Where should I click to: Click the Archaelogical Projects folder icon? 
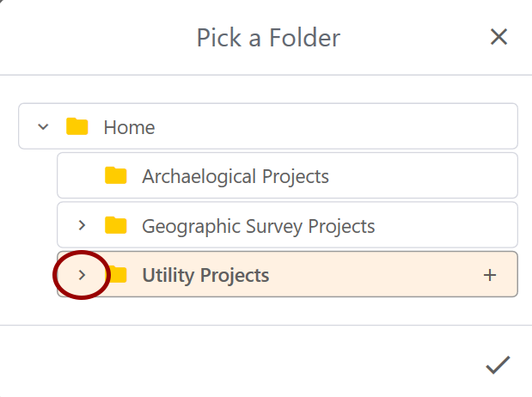(116, 175)
